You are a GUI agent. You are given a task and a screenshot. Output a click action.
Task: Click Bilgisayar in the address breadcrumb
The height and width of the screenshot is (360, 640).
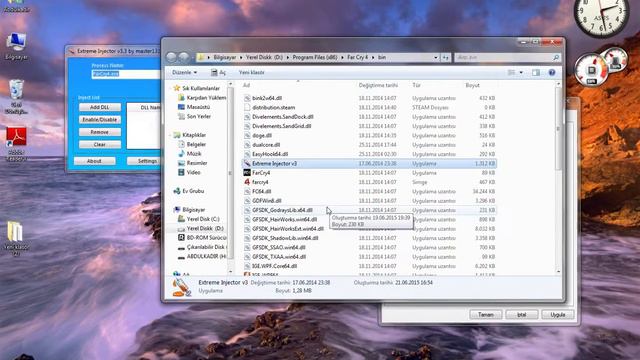tap(224, 58)
